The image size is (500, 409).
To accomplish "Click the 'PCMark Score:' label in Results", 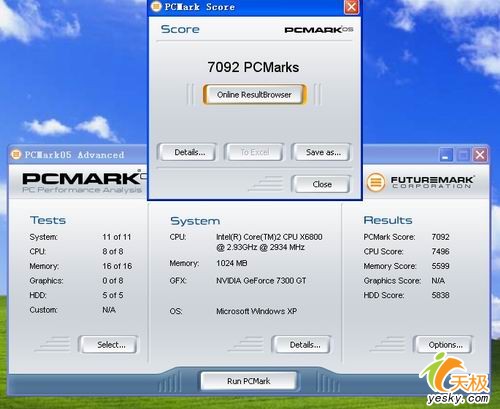I will 389,237.
